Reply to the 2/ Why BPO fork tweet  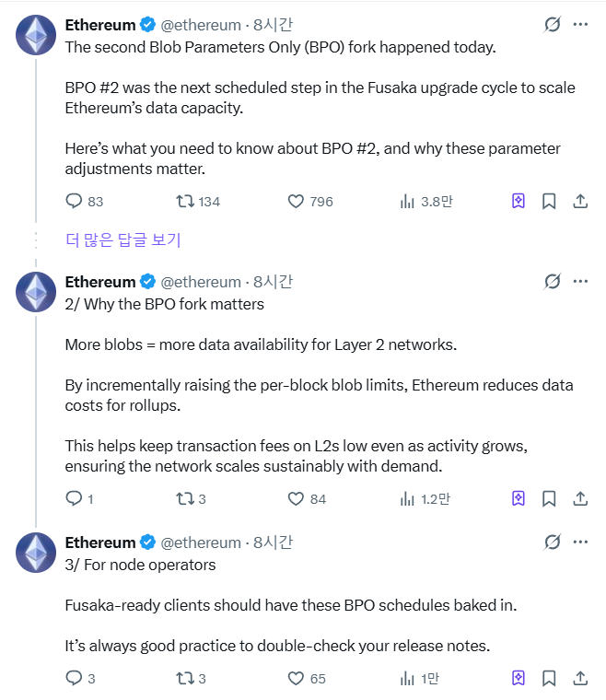[x=75, y=498]
